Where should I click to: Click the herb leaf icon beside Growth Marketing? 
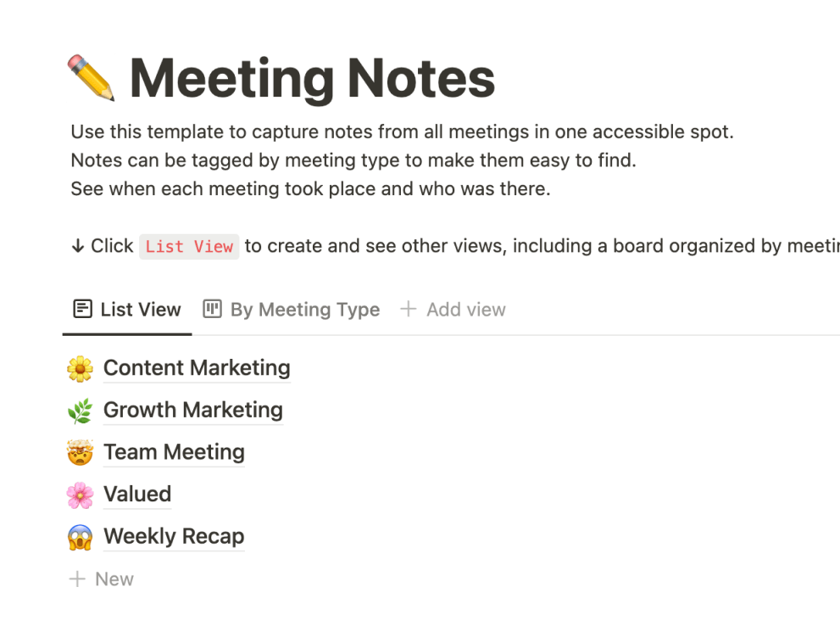click(x=80, y=411)
